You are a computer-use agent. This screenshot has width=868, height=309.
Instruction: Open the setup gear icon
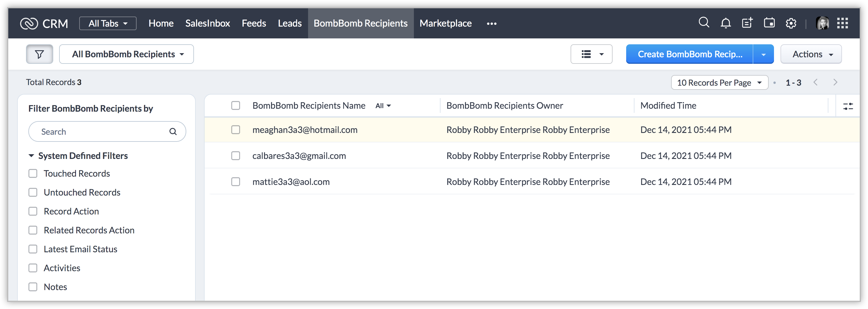click(x=791, y=23)
